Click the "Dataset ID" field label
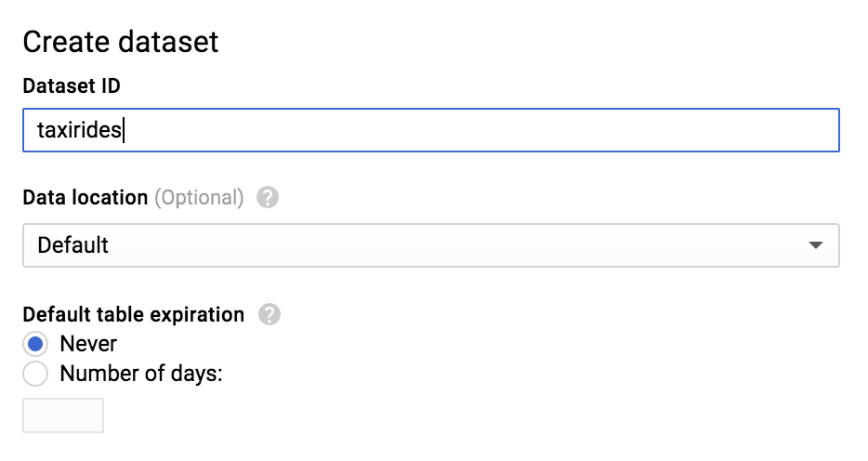 click(72, 86)
